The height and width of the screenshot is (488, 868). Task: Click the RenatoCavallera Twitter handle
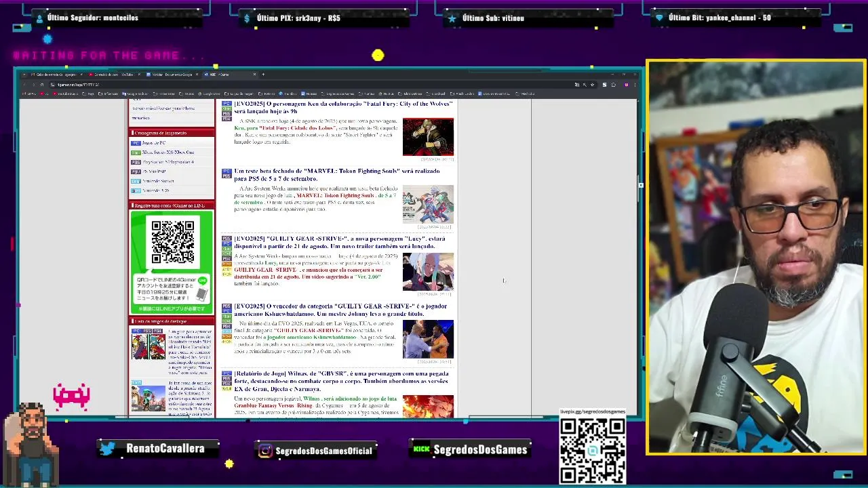click(x=165, y=449)
